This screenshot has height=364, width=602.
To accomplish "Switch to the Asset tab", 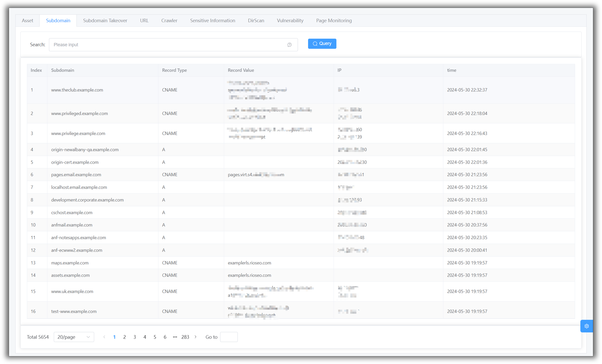I will [x=27, y=21].
